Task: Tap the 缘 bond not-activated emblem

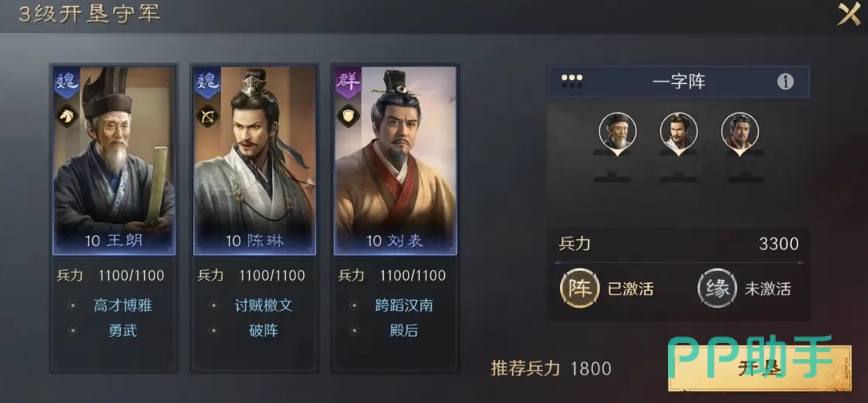Action: click(716, 288)
